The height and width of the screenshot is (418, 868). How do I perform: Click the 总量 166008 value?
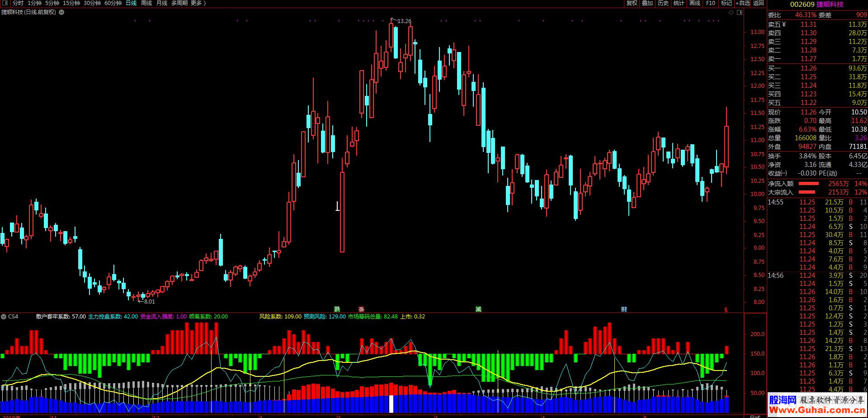click(x=806, y=138)
